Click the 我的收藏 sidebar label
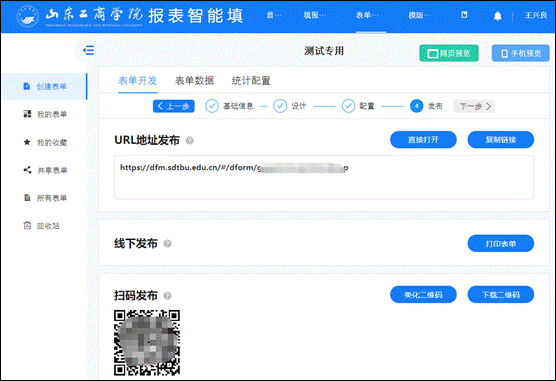The width and height of the screenshot is (556, 381). 52,143
